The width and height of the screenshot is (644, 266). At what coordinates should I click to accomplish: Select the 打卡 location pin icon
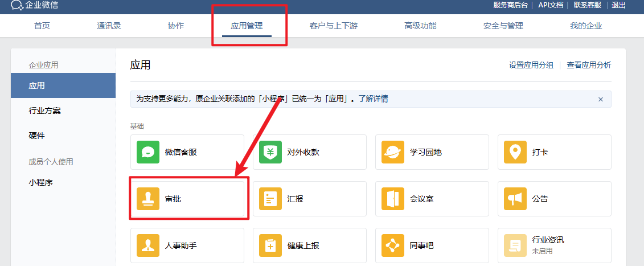(515, 152)
